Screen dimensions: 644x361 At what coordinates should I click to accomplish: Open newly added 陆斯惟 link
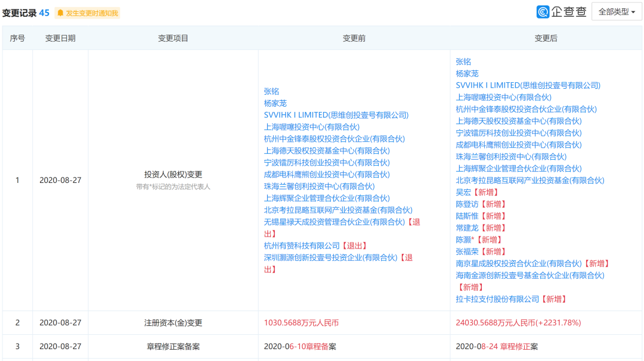pyautogui.click(x=467, y=216)
